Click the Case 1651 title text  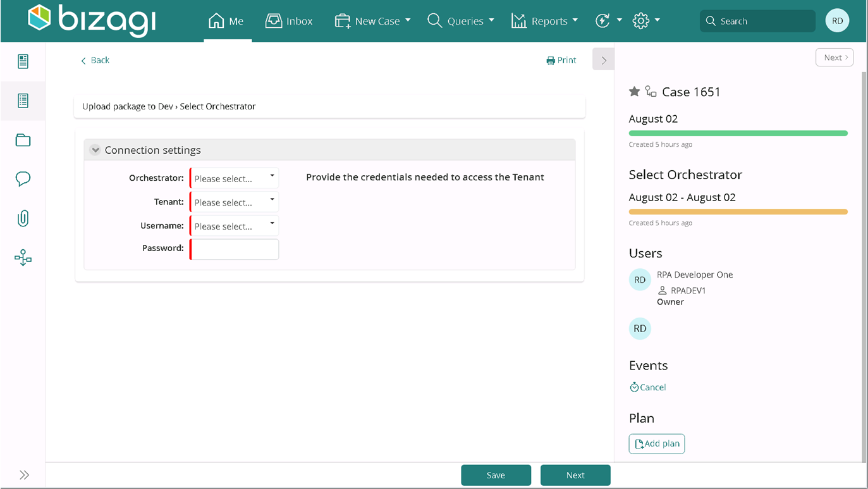[691, 92]
